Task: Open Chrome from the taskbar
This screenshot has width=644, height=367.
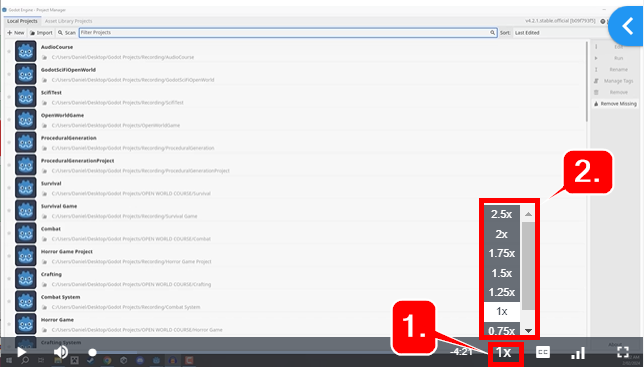Action: (x=107, y=360)
